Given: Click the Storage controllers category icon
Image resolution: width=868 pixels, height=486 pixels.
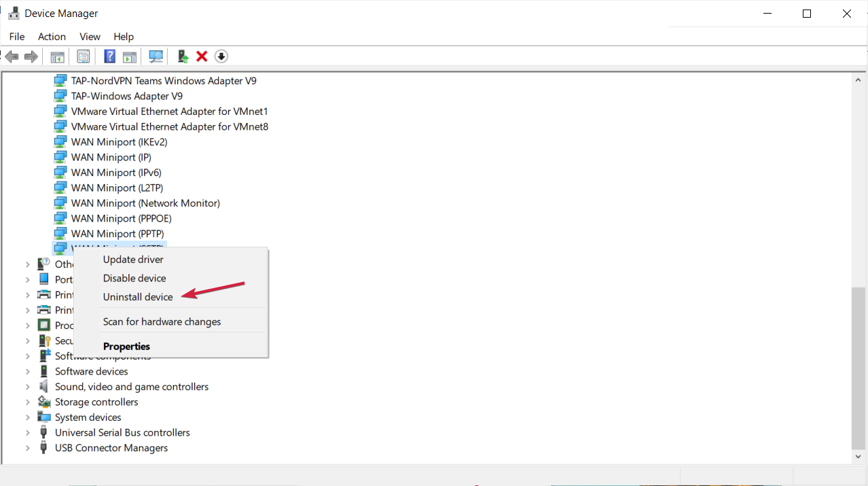Looking at the screenshot, I should pos(44,402).
